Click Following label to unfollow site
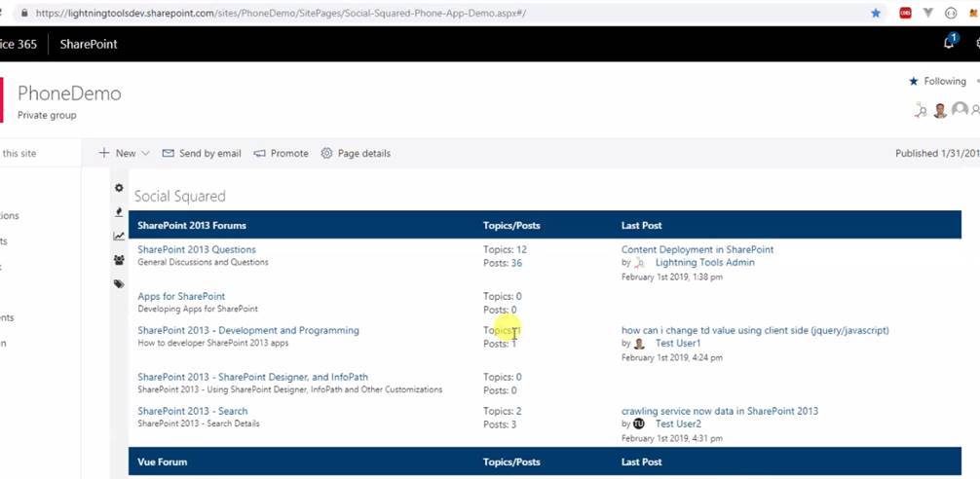This screenshot has height=479, width=980. [945, 81]
